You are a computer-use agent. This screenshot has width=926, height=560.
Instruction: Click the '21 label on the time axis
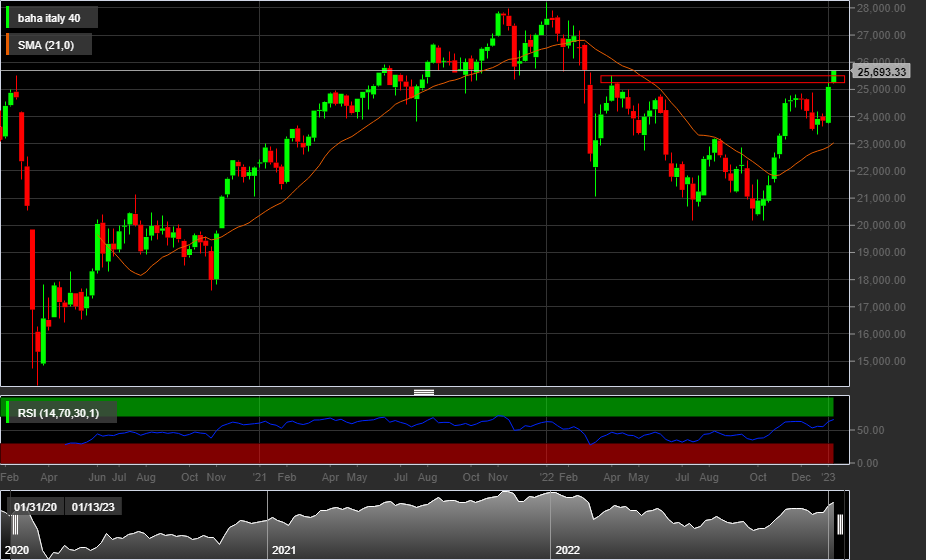(259, 477)
